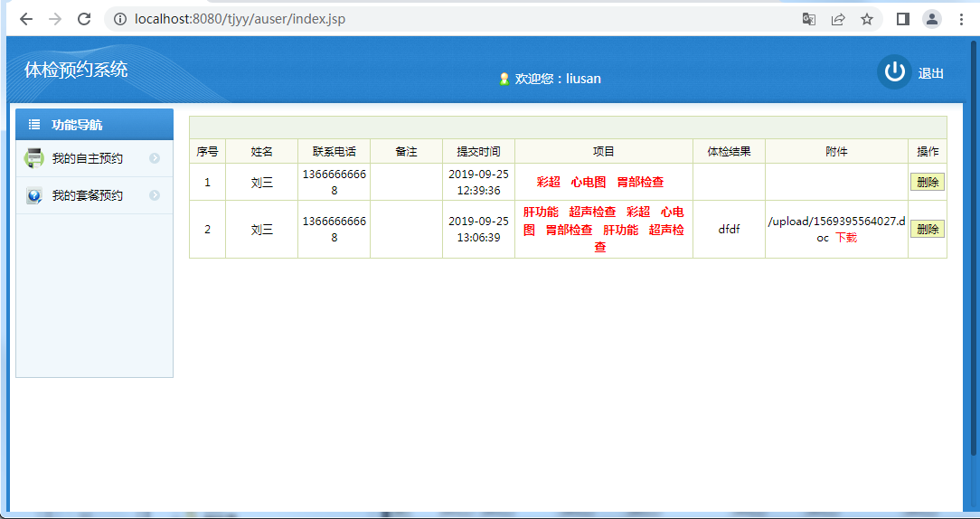
Task: Click the 项目 column header
Action: [604, 151]
